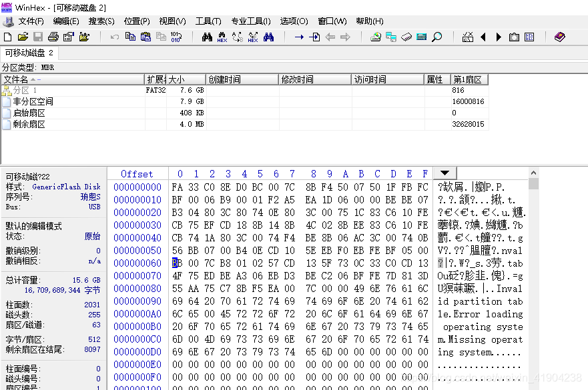This screenshot has width=588, height=390.
Task: Click hex byte FA at offset 000000000
Action: point(177,187)
